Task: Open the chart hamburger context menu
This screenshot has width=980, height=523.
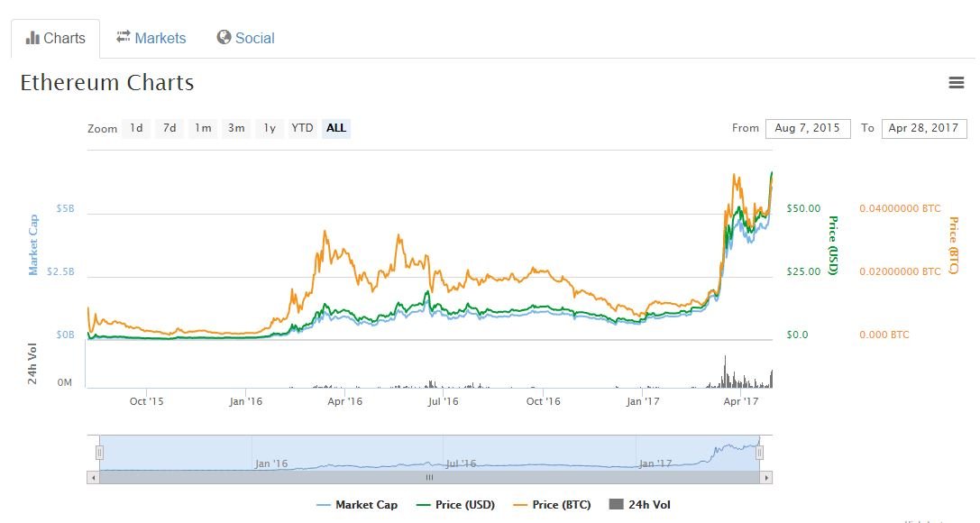Action: (957, 82)
